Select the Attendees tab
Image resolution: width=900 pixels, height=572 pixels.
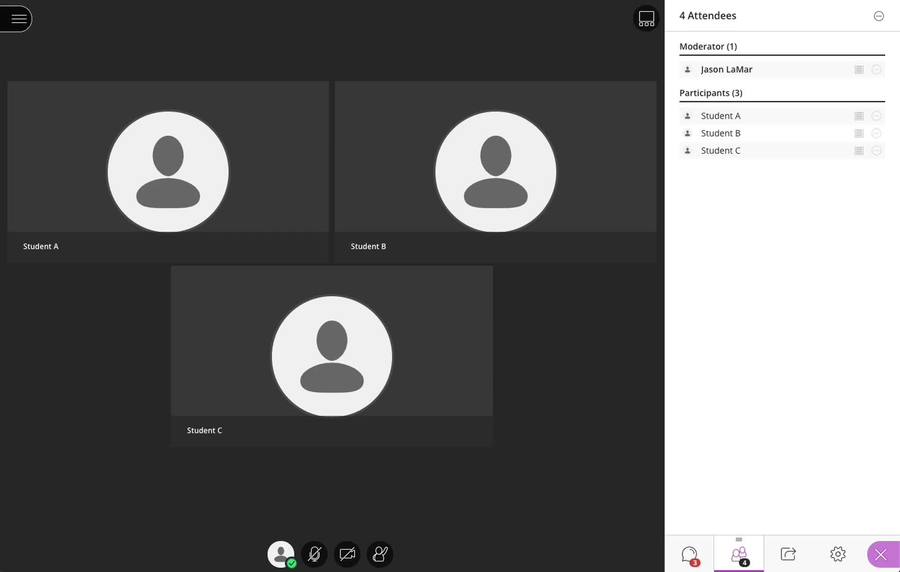click(739, 554)
